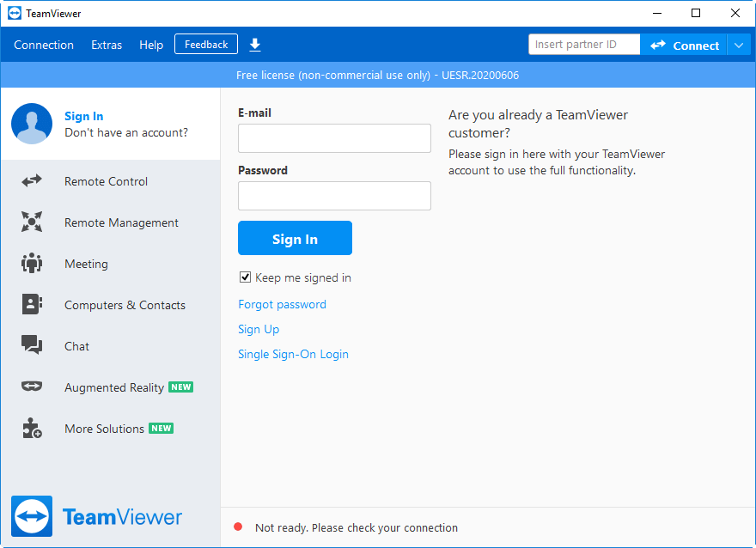Click the TeamViewer title bar app icon
The image size is (756, 548).
pyautogui.click(x=15, y=13)
